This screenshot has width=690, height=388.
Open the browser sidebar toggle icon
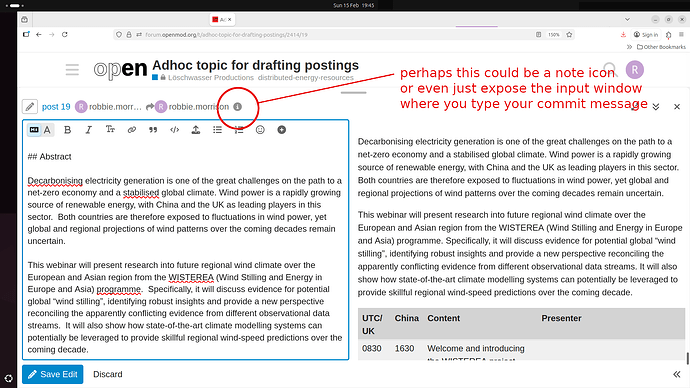pos(26,34)
